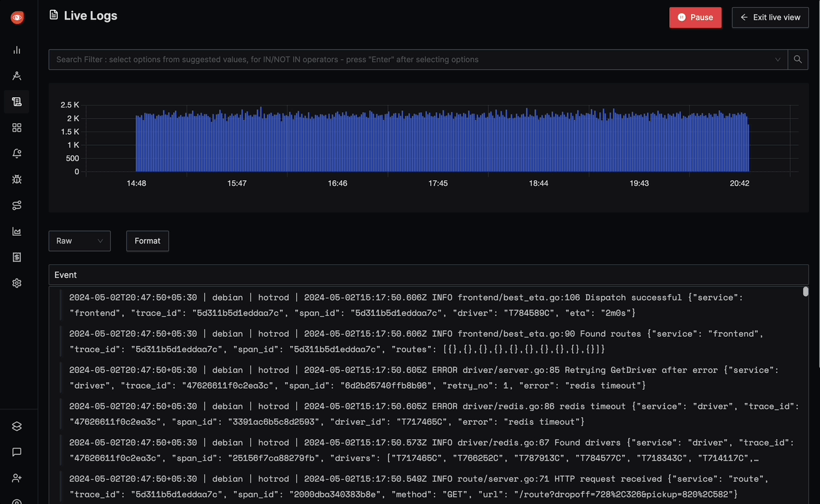Open Exceptions bug icon in sidebar

pyautogui.click(x=17, y=179)
